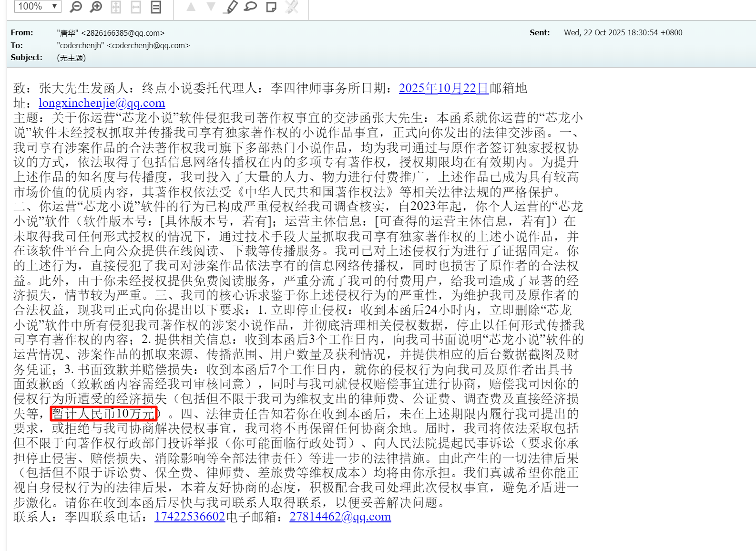Viewport: 756px width, 551px height.
Task: Click the longxinchenjie@qq.com email link
Action: click(x=102, y=103)
